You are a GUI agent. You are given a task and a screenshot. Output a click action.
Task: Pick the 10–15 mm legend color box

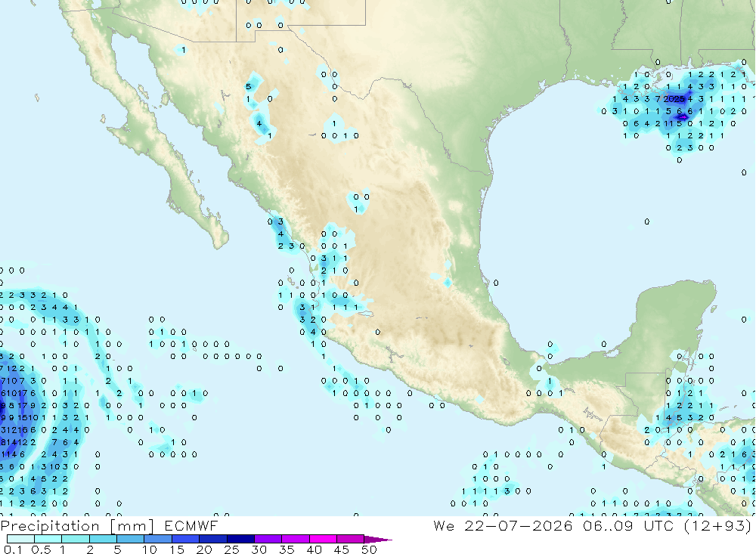pyautogui.click(x=158, y=539)
